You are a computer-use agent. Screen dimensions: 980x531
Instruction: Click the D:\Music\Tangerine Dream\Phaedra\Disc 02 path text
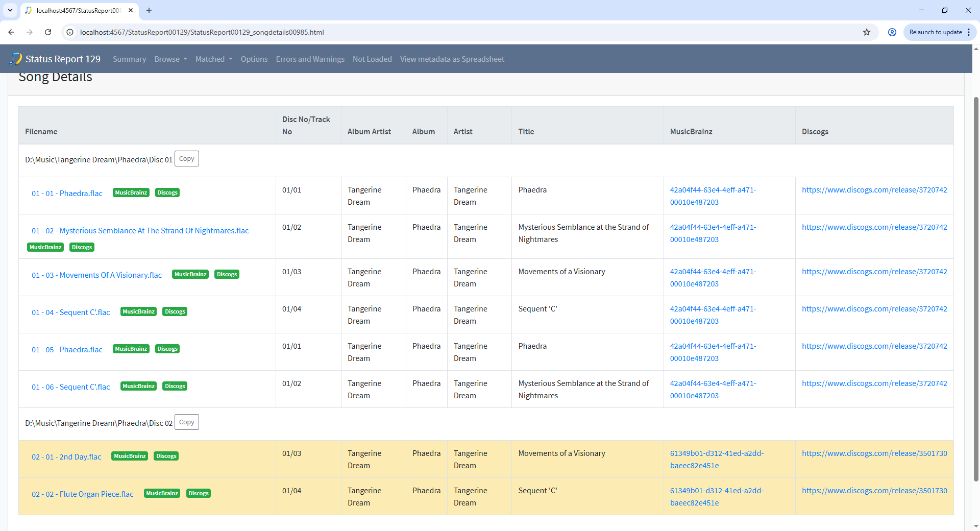point(99,423)
